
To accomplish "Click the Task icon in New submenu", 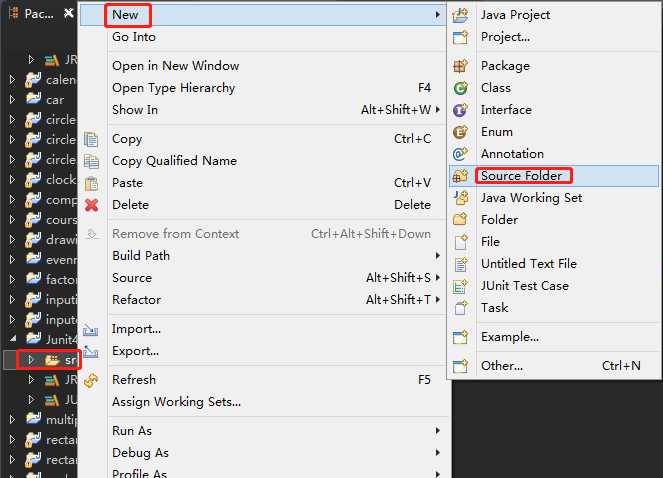I will point(460,308).
